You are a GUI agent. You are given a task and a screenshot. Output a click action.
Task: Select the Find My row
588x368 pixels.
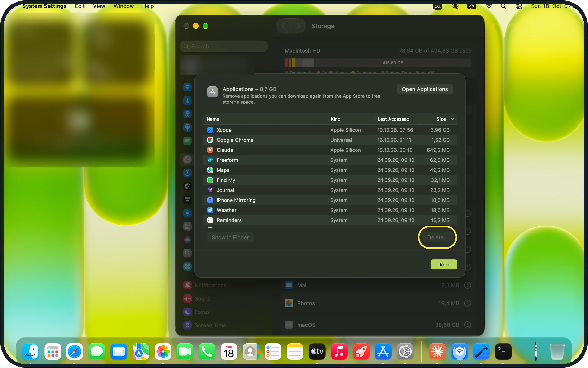pyautogui.click(x=330, y=180)
